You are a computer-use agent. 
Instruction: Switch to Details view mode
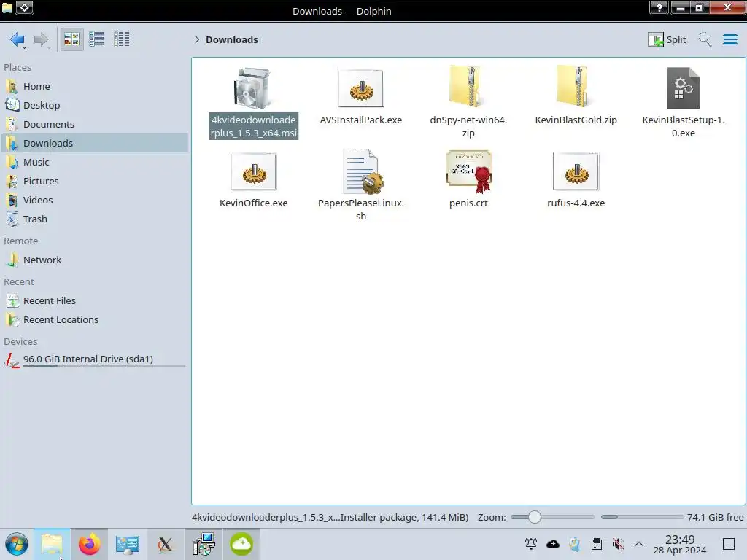[122, 39]
